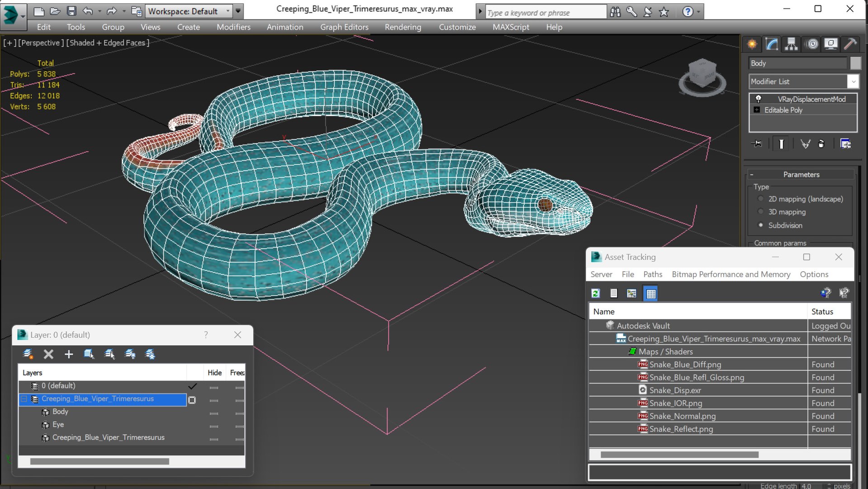Image resolution: width=868 pixels, height=489 pixels.
Task: Click the Redo arrow icon
Action: (x=112, y=11)
